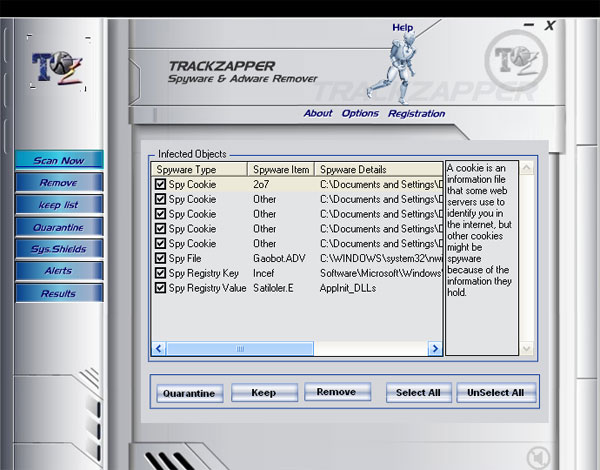600x470 pixels.
Task: Sort by Spyware Details column header
Action: pos(378,169)
